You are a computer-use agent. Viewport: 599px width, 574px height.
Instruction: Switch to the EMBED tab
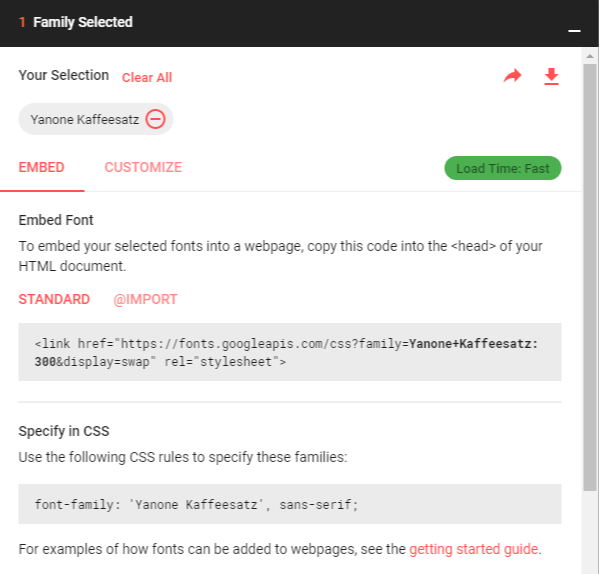42,167
